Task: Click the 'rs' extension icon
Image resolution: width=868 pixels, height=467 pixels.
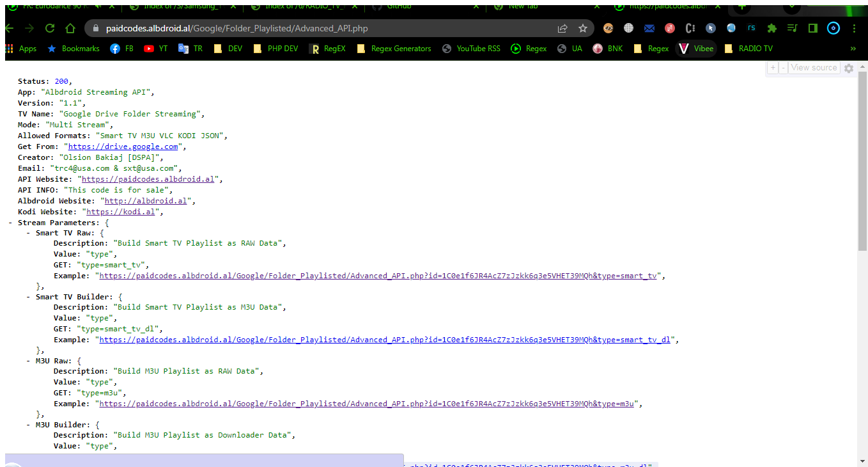Action: (752, 28)
